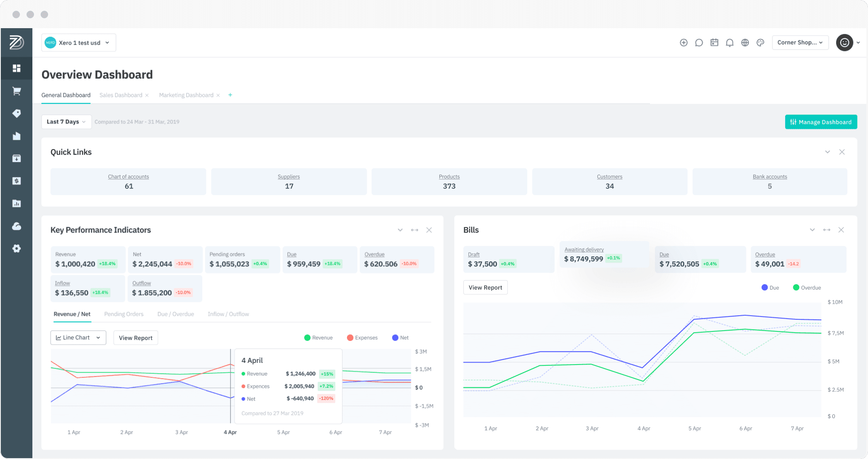Click the bar chart icon in sidebar
868x459 pixels.
pyautogui.click(x=16, y=204)
